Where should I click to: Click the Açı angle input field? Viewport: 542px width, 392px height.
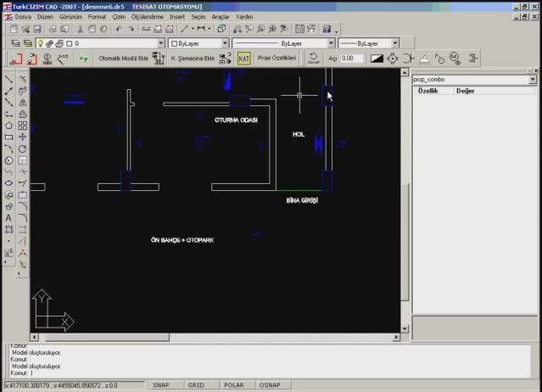[352, 59]
